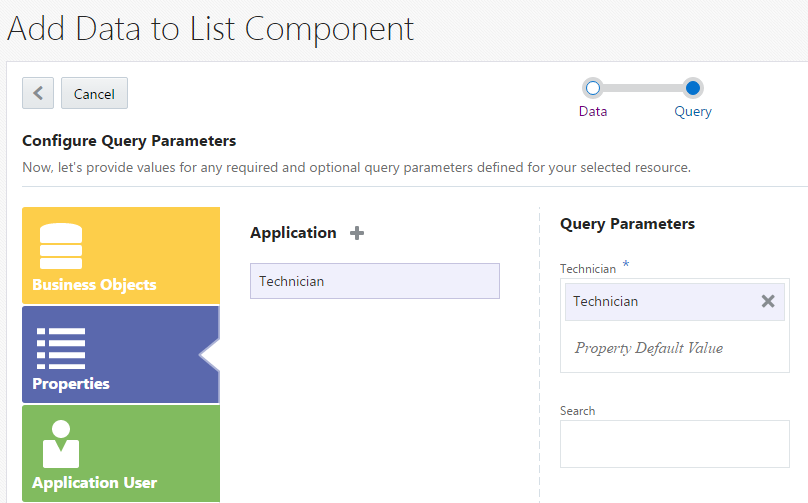This screenshot has width=808, height=503.
Task: Click the Application User person icon
Action: (x=61, y=444)
